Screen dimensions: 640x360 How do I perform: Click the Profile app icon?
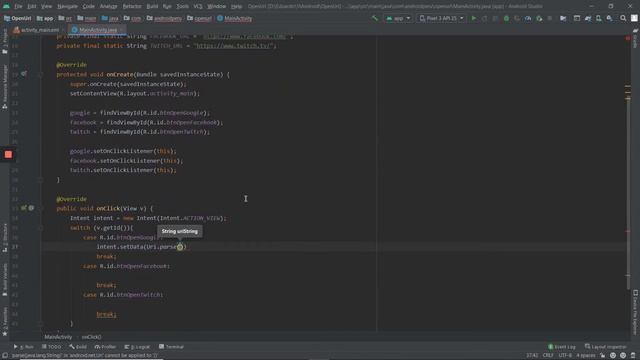pos(528,18)
